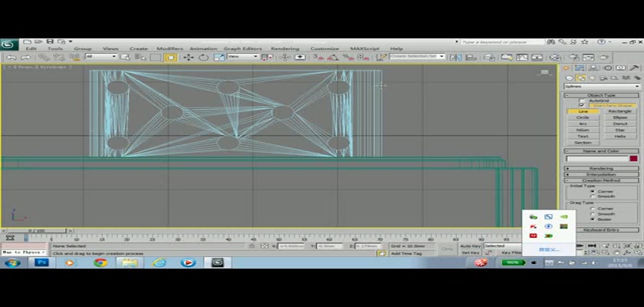Select the Shapes category icon
Viewport: 644px width, 307px height.
click(x=581, y=78)
